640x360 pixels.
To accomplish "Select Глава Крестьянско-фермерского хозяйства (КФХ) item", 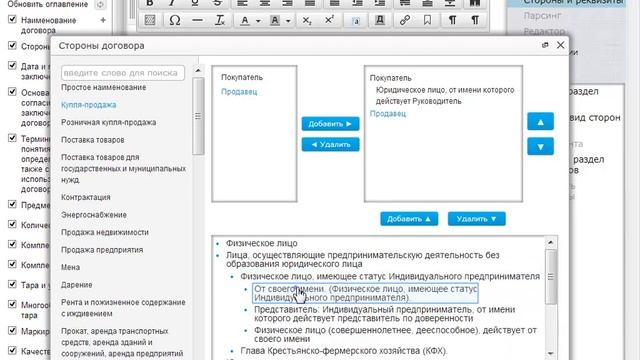I will (344, 351).
